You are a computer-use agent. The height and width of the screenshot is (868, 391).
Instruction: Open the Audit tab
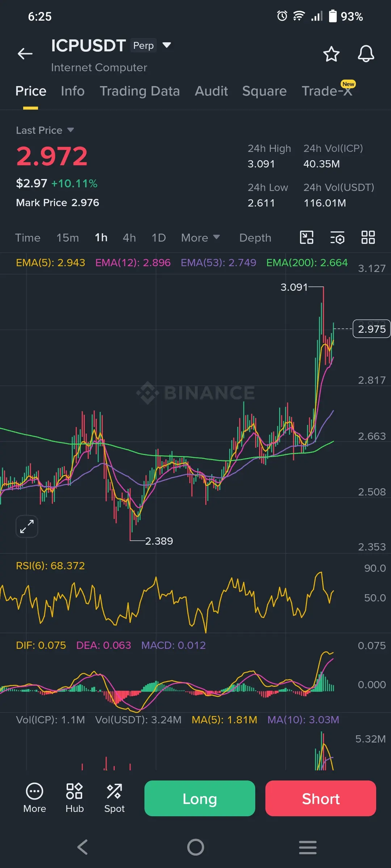click(211, 91)
